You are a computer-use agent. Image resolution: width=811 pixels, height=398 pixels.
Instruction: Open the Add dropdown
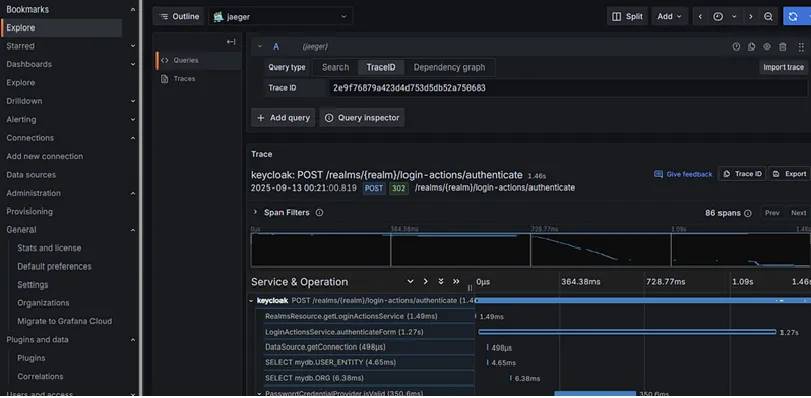(669, 17)
